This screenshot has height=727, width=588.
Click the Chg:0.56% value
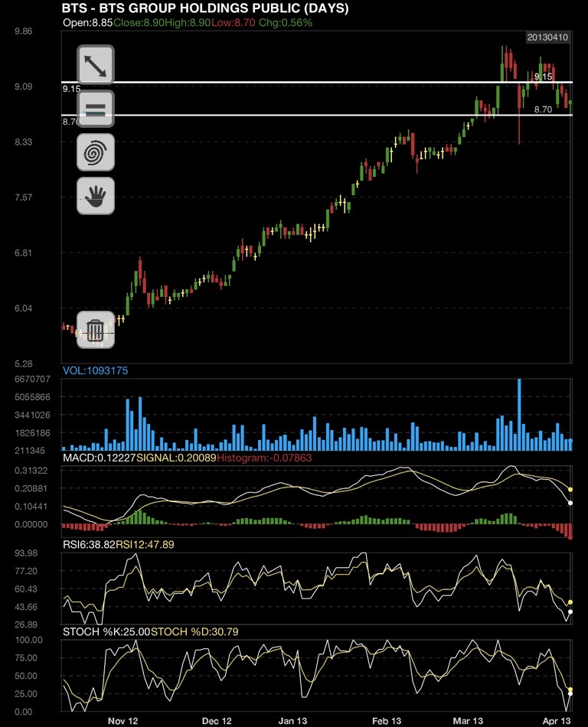286,23
